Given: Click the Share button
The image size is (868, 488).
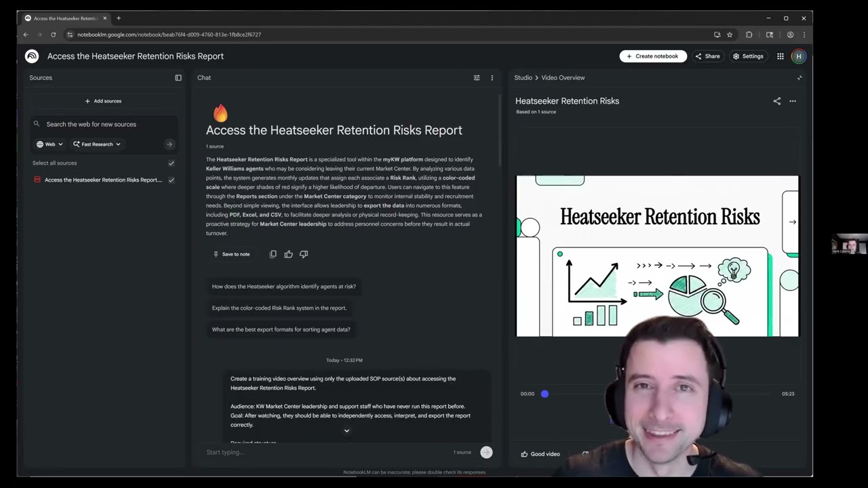Looking at the screenshot, I should tap(708, 56).
